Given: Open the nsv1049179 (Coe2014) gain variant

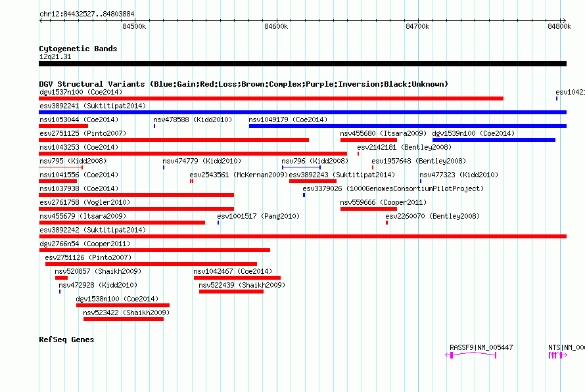Looking at the screenshot, I should [288, 120].
